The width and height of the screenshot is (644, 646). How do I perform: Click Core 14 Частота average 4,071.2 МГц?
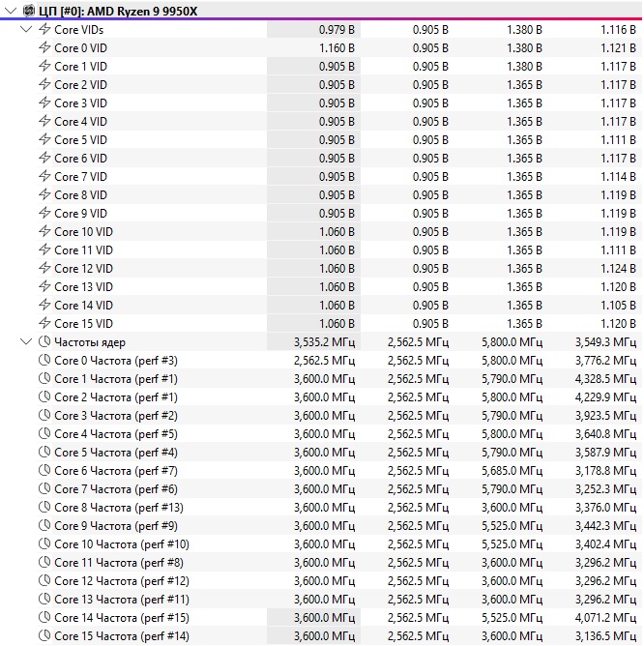pyautogui.click(x=605, y=618)
